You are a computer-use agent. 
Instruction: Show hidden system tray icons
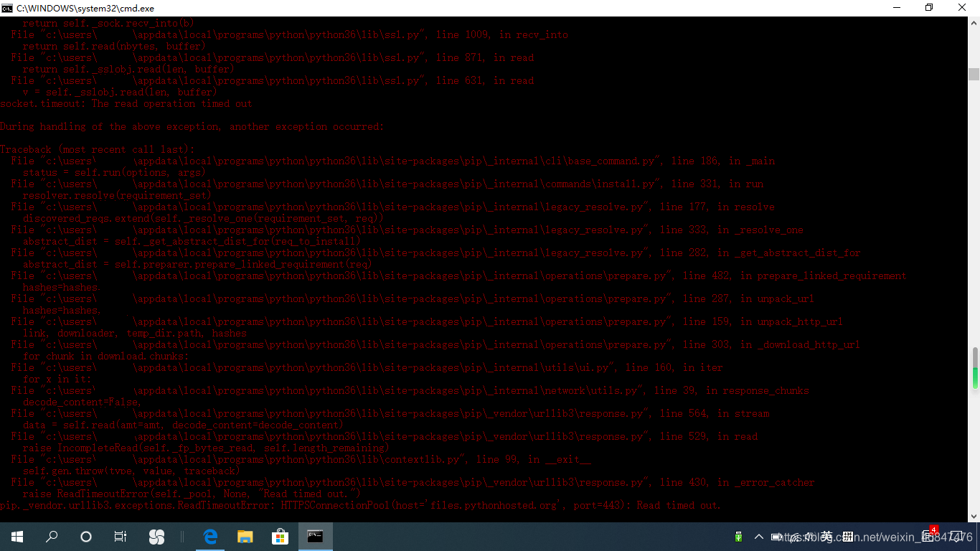[x=759, y=537]
